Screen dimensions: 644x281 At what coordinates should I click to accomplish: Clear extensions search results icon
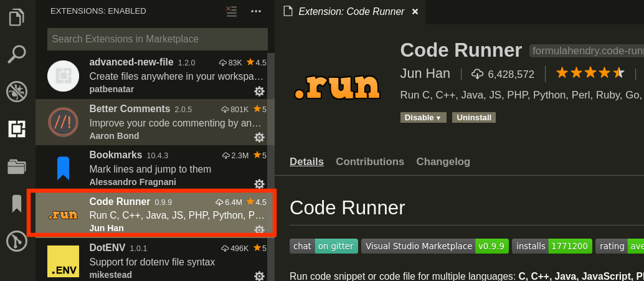pyautogui.click(x=232, y=11)
